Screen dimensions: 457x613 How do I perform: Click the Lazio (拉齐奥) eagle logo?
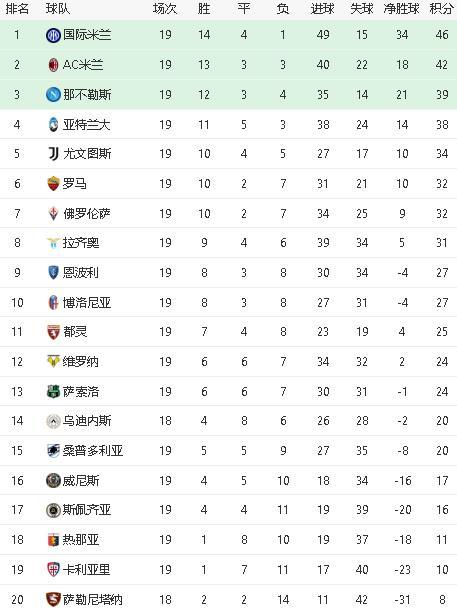pyautogui.click(x=53, y=243)
